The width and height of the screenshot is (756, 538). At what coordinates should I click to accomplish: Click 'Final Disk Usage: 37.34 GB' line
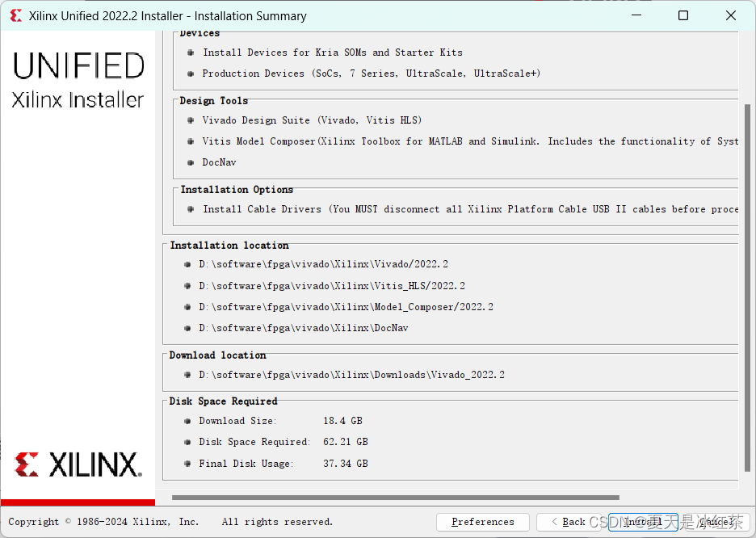[x=283, y=464]
